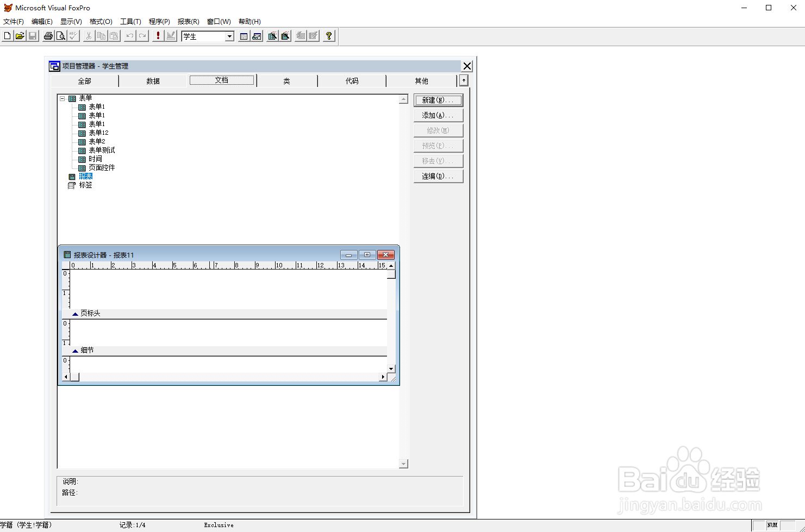The width and height of the screenshot is (805, 532).
Task: Click the AutoReport wizard icon
Action: pos(313,36)
